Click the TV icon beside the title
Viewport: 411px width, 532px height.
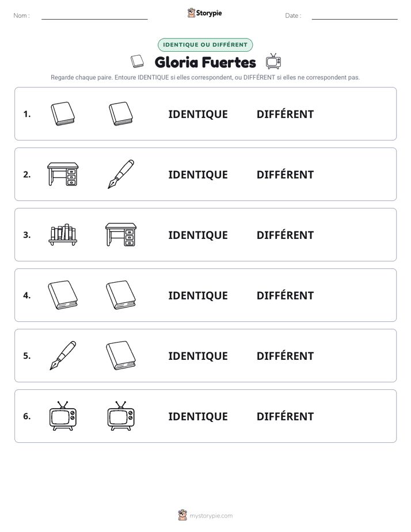273,62
